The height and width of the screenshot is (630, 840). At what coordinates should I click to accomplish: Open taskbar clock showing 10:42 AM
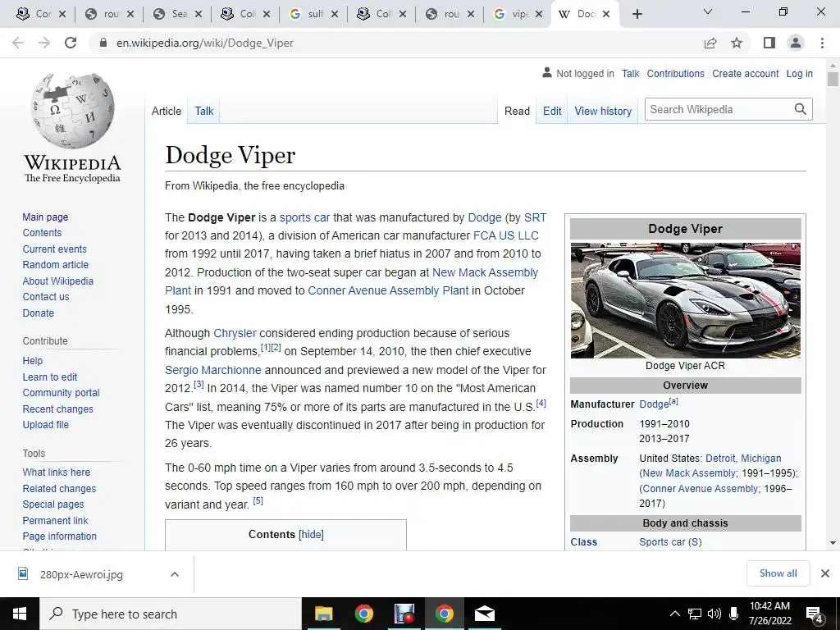point(769,614)
